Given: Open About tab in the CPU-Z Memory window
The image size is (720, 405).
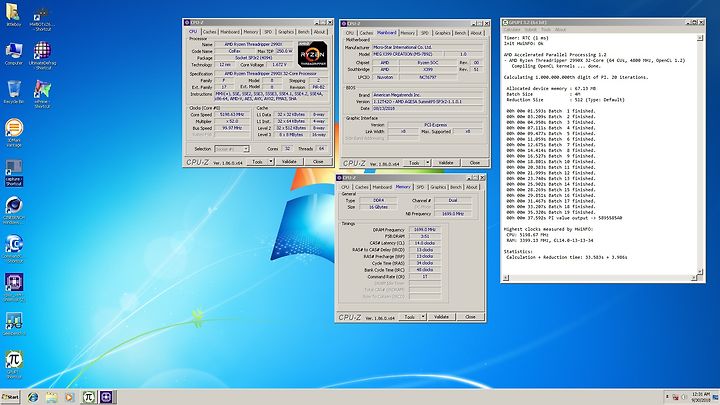Looking at the screenshot, I should (472, 187).
